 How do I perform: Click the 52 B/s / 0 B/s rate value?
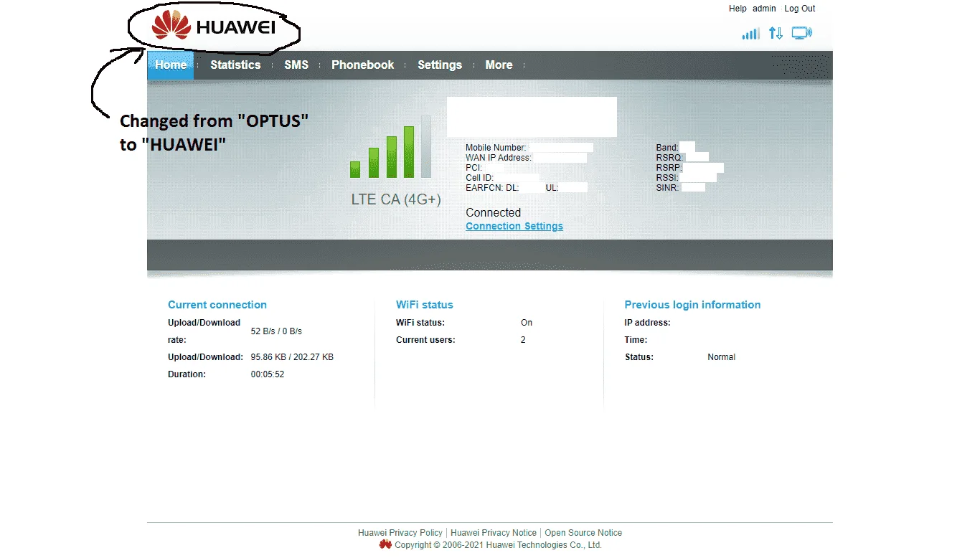point(276,331)
